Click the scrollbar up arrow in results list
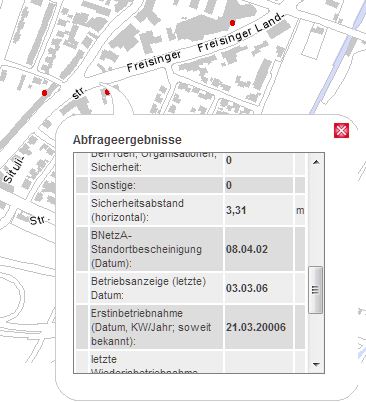The image size is (366, 402). click(x=316, y=162)
